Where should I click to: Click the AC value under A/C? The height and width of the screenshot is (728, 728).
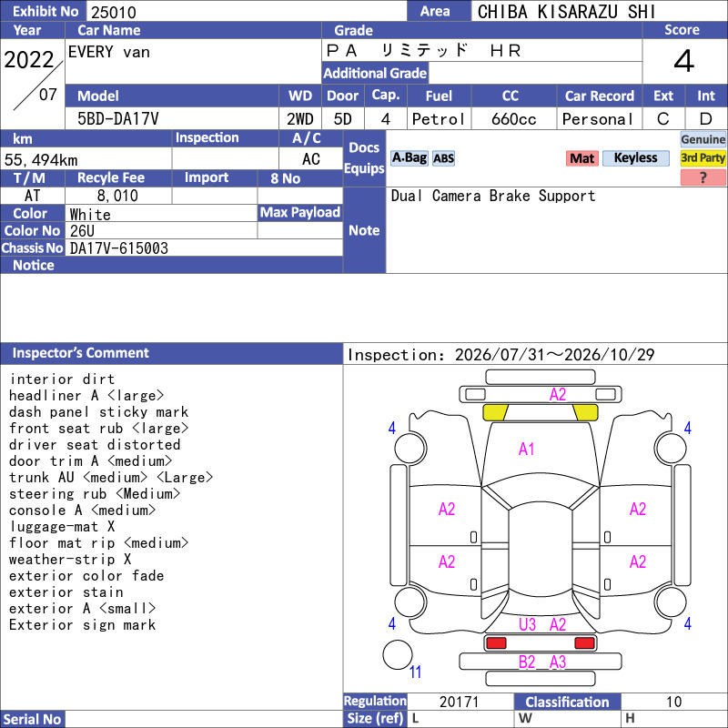click(x=311, y=159)
